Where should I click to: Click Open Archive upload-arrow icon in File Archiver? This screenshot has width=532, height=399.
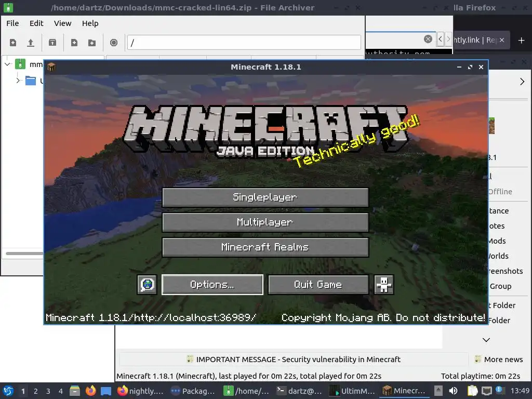click(31, 43)
